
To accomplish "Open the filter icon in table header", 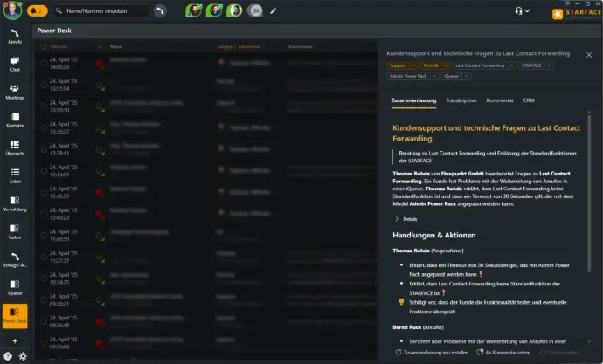I will coord(100,46).
